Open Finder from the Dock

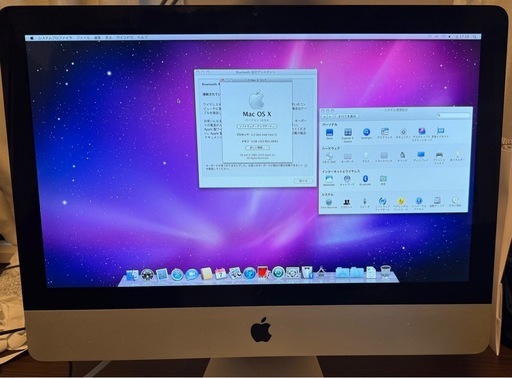(132, 276)
